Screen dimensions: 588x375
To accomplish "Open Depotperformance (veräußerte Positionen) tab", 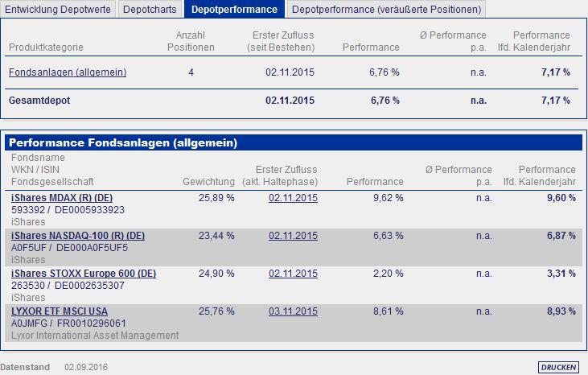I will point(386,9).
